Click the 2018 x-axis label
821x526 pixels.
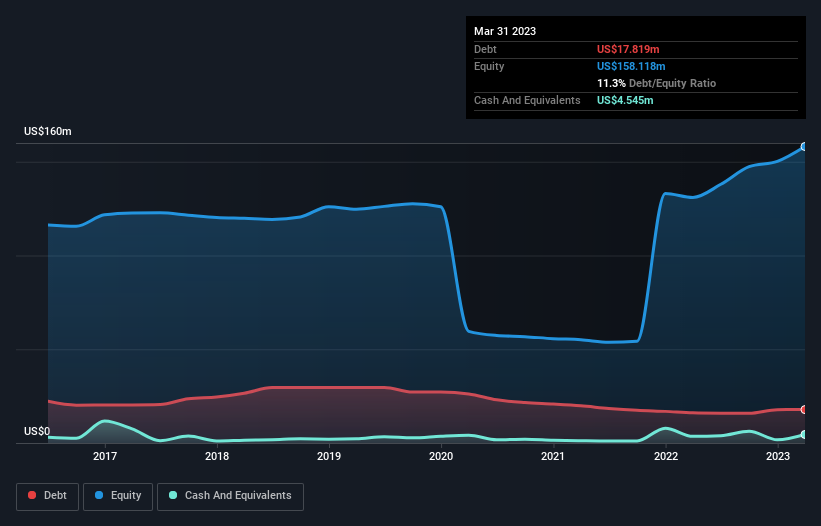[x=217, y=456]
